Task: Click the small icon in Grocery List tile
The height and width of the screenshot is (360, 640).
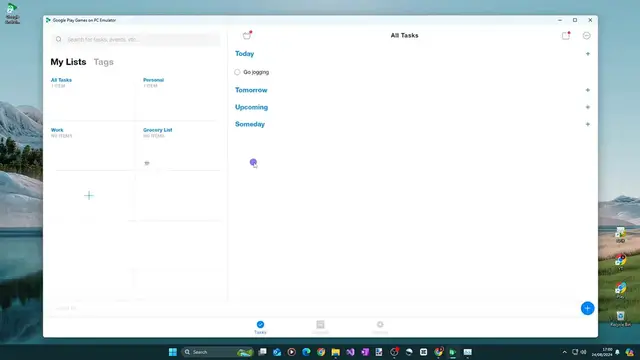Action: pyautogui.click(x=147, y=163)
